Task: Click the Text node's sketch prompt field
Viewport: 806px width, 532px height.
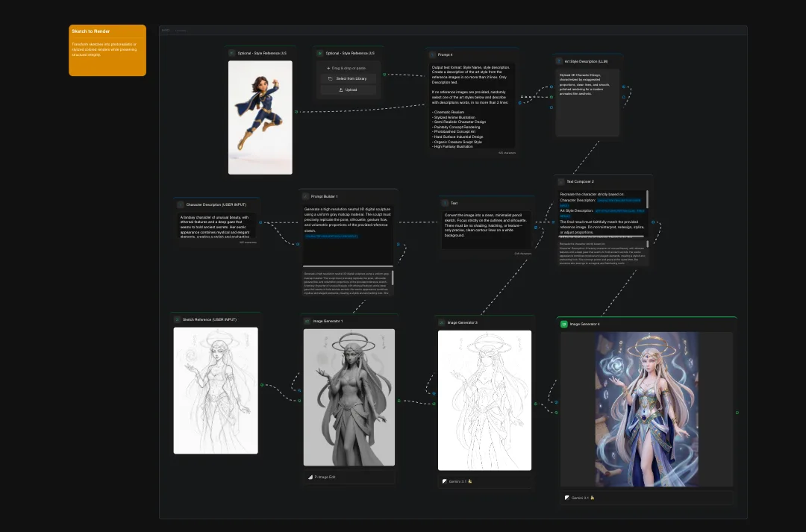Action: tap(487, 229)
